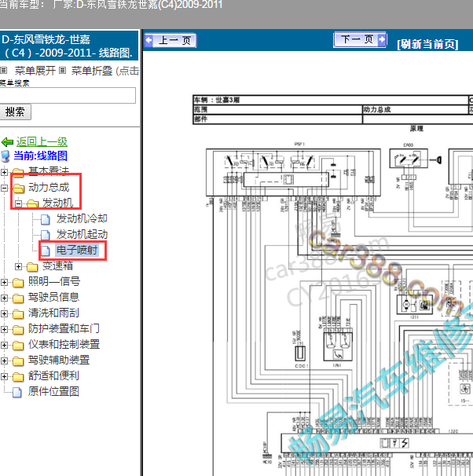Expand the 驾驶辅助装置 tree node
Screen dimensions: 473x476
click(x=4, y=361)
